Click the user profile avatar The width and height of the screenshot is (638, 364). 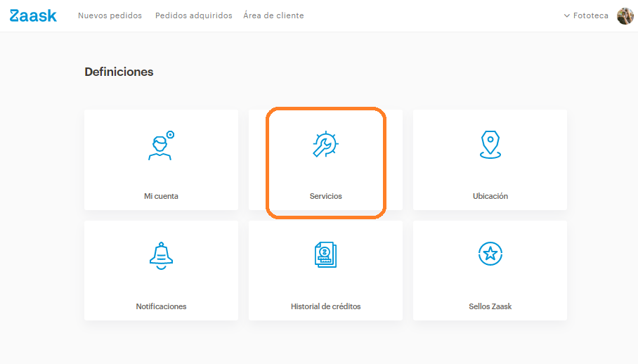(625, 16)
